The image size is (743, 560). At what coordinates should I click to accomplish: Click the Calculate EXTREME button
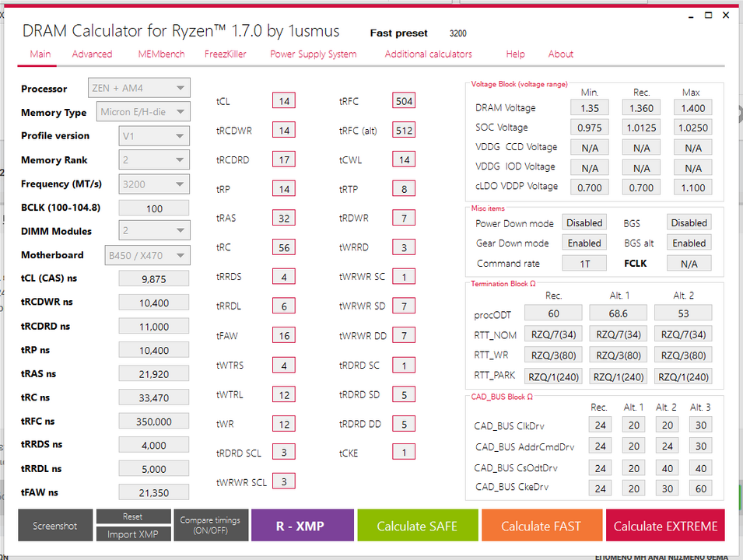[x=665, y=526]
